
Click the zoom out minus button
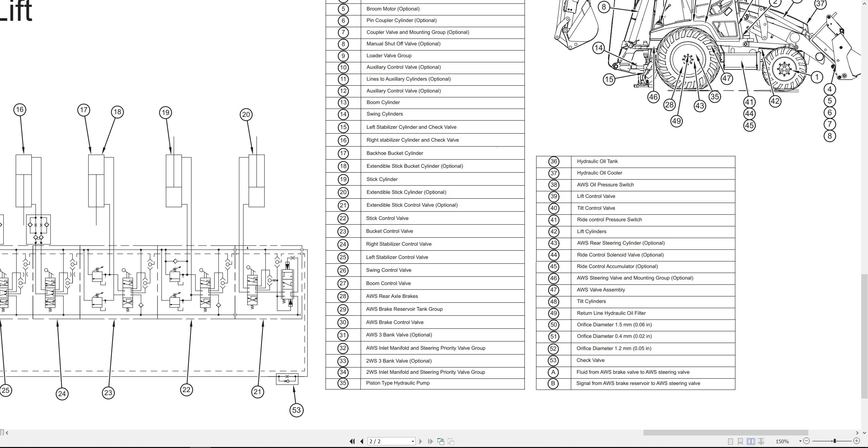click(807, 441)
